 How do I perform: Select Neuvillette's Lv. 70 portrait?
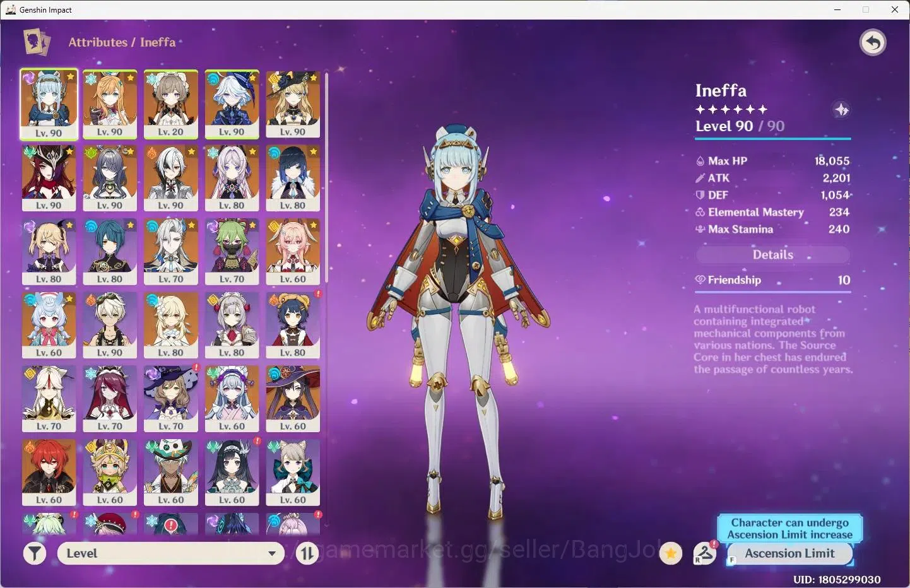(x=171, y=252)
